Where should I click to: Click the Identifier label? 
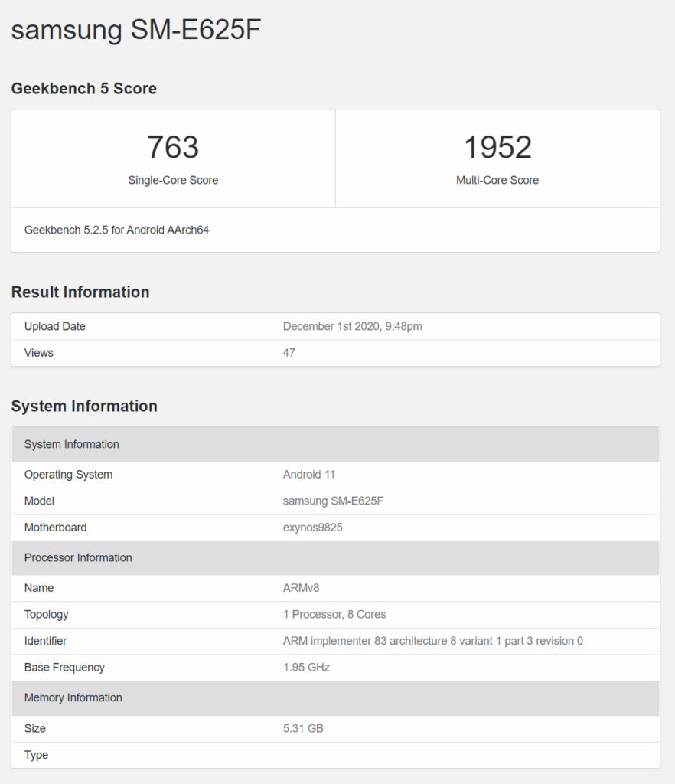pos(45,641)
